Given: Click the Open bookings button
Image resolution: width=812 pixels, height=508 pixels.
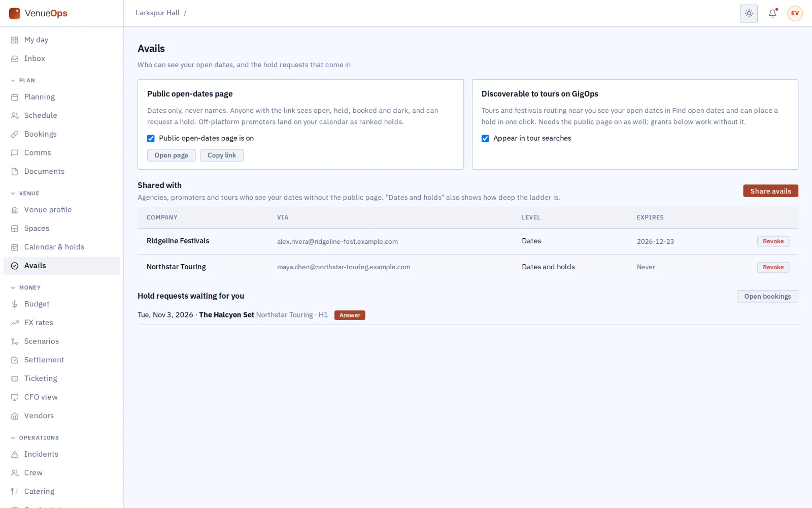Looking at the screenshot, I should click(767, 296).
